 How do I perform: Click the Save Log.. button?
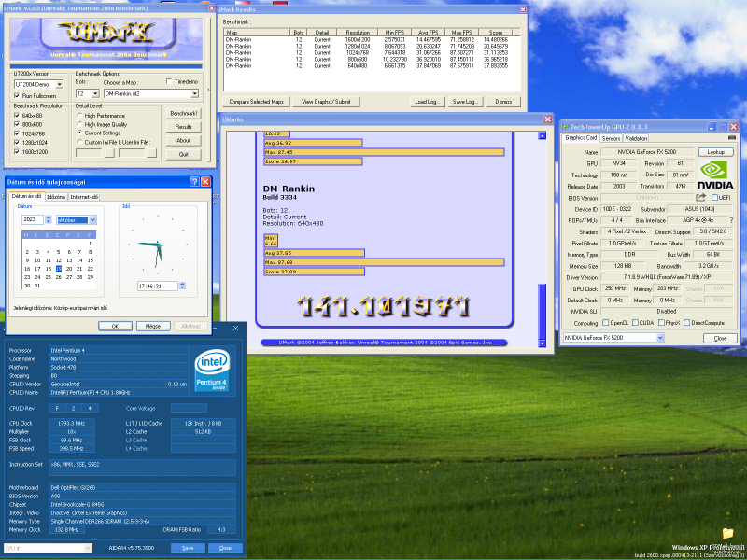465,102
